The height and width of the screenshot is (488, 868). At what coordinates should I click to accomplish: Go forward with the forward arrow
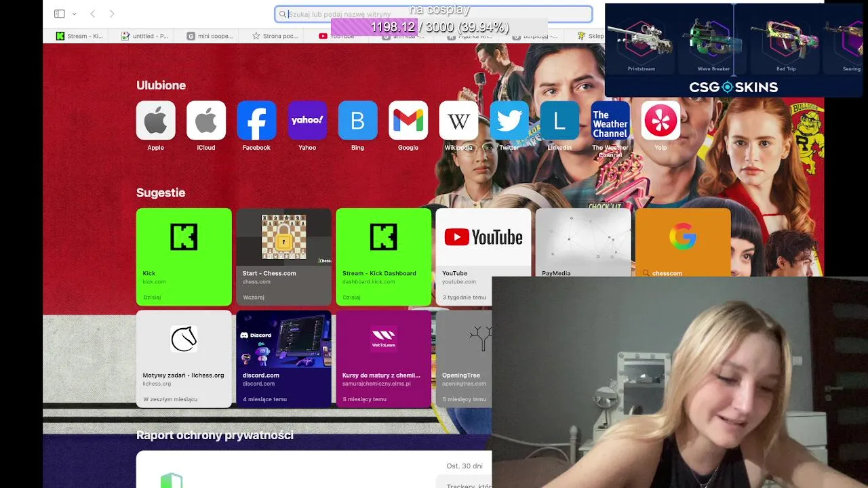[112, 14]
